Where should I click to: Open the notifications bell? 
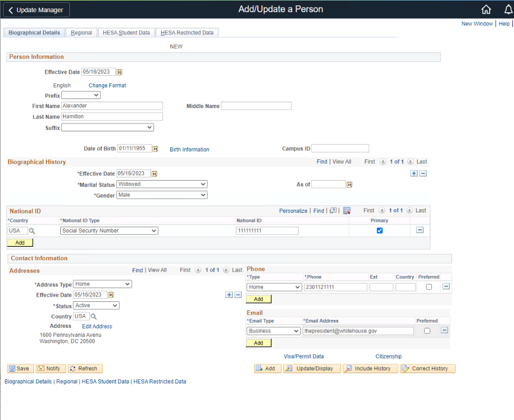(x=508, y=10)
